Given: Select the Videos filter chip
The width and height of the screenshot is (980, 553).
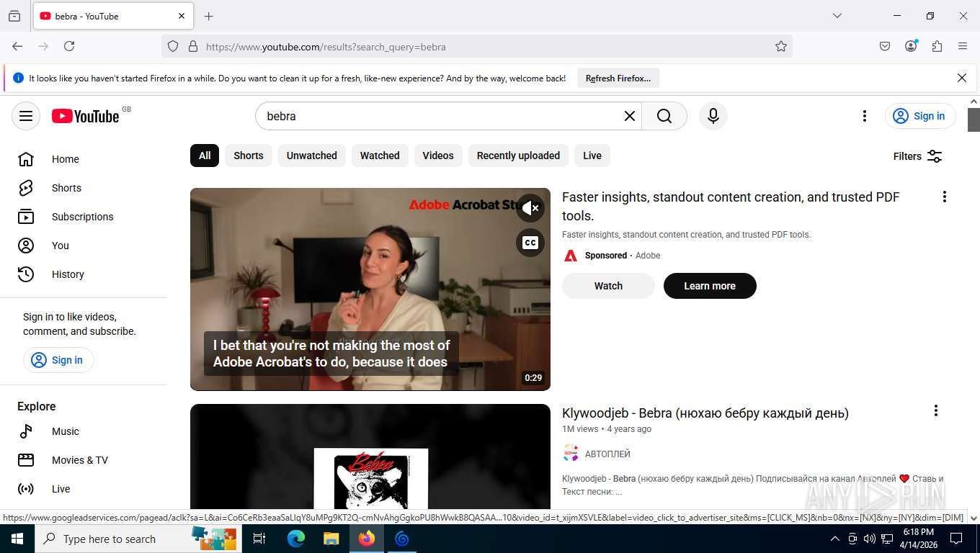Looking at the screenshot, I should tap(438, 156).
